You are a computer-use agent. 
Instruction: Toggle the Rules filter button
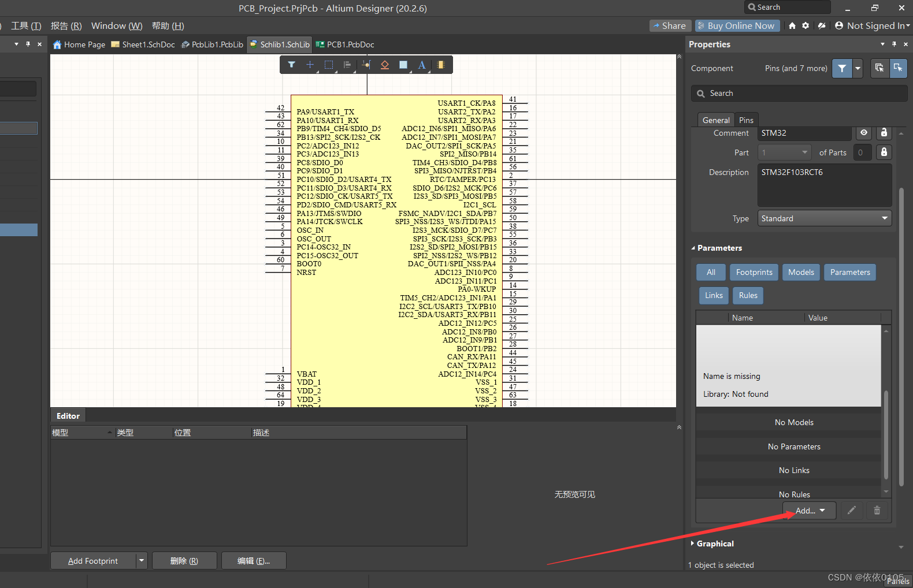point(748,295)
